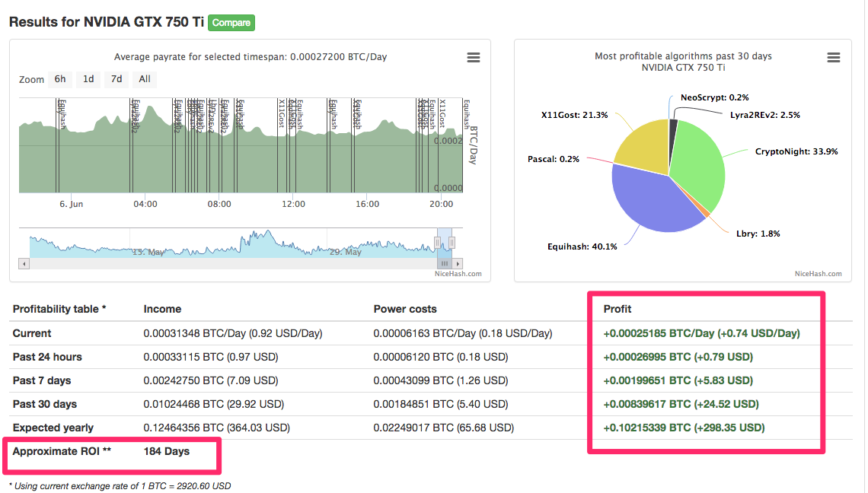The image size is (868, 493).
Task: Click the navigator scrollbar left arrow
Action: click(24, 263)
